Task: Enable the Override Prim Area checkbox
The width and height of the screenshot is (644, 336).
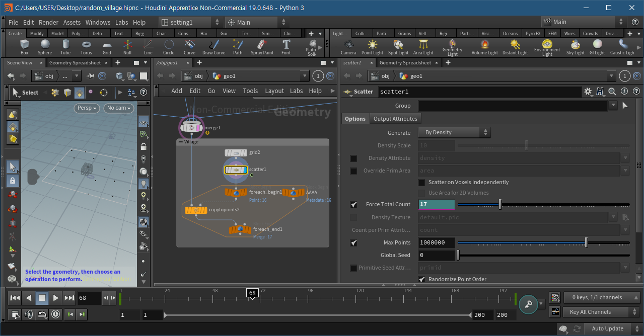Action: 354,171
